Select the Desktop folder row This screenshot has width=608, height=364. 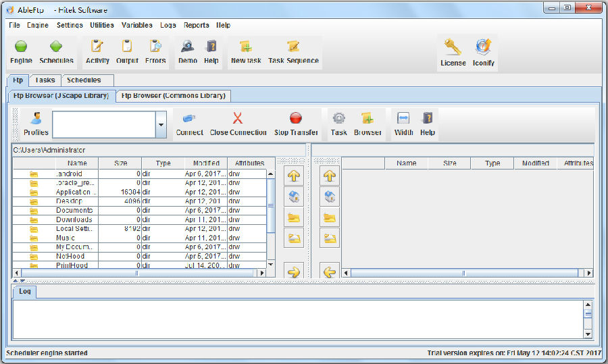pos(140,201)
